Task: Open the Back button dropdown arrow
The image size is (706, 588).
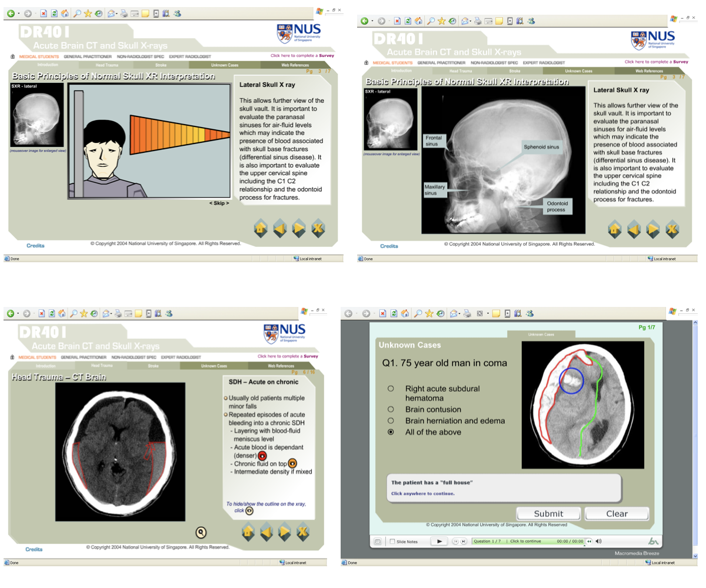Action: 18,12
